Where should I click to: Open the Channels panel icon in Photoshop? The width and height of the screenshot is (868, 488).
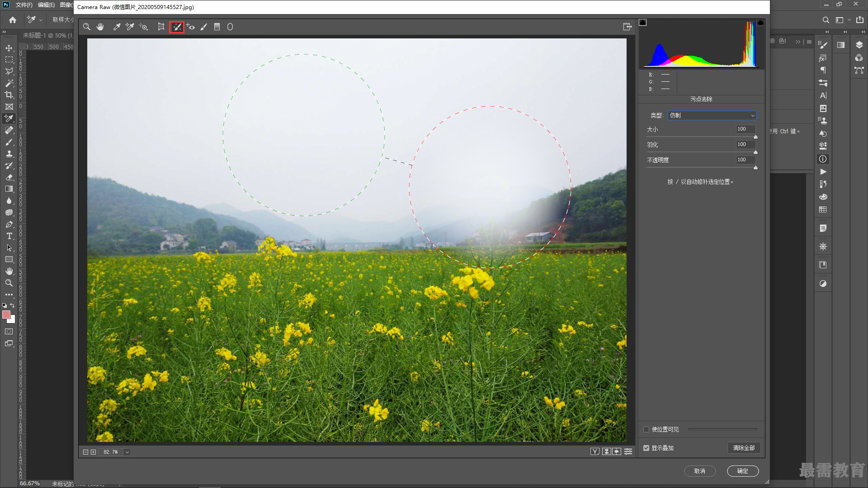pos(859,58)
